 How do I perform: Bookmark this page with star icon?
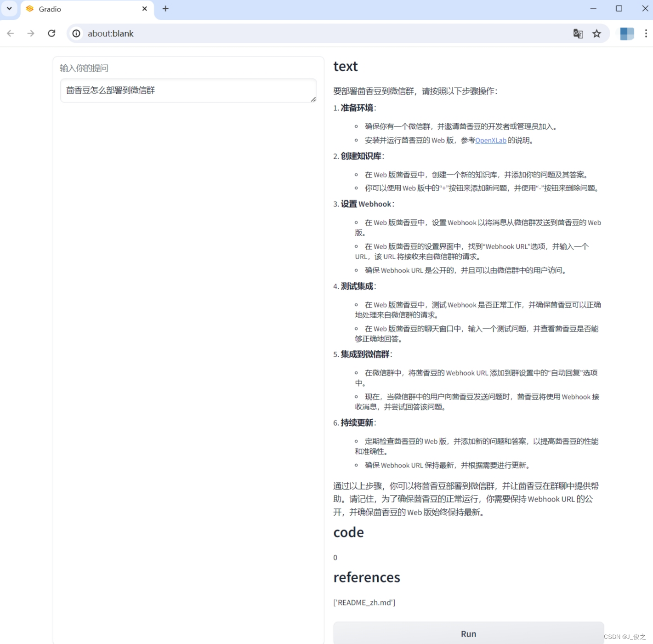click(596, 34)
